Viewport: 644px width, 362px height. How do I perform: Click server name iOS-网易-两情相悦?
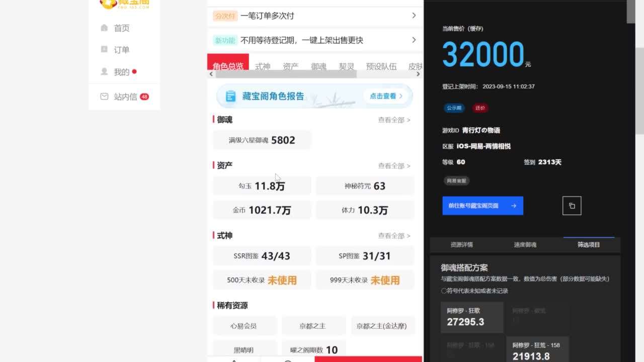coord(484,146)
